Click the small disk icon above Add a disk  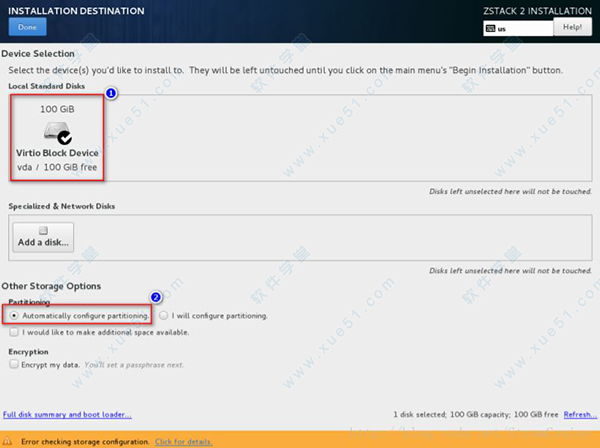point(44,229)
